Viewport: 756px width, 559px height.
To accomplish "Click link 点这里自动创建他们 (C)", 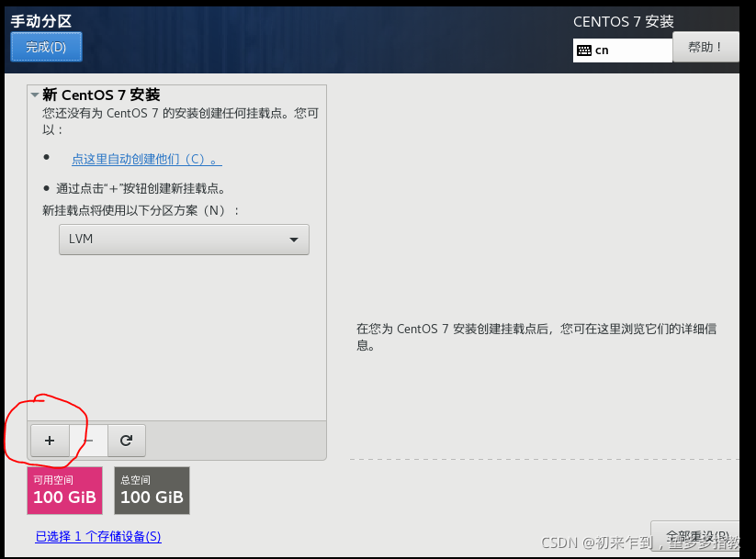I will (147, 159).
